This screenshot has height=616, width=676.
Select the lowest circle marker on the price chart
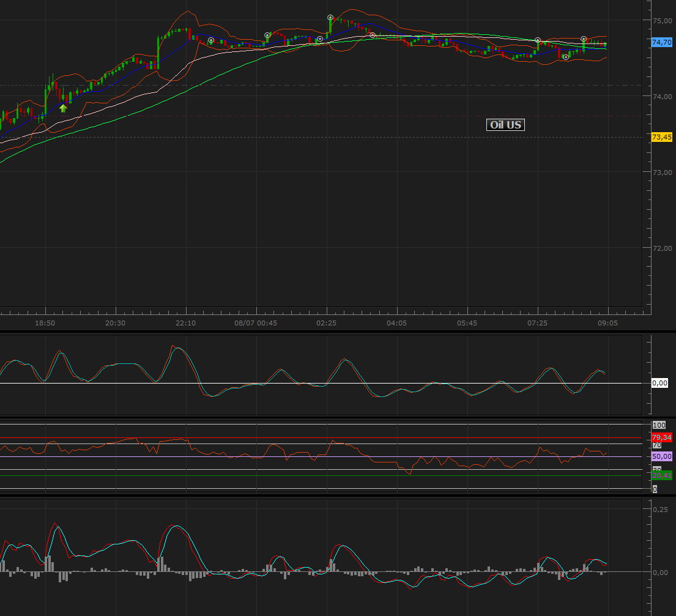click(x=566, y=58)
